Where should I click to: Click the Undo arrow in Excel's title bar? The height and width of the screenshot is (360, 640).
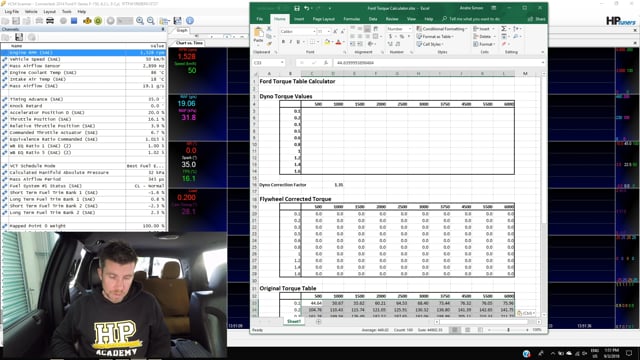(307, 8)
